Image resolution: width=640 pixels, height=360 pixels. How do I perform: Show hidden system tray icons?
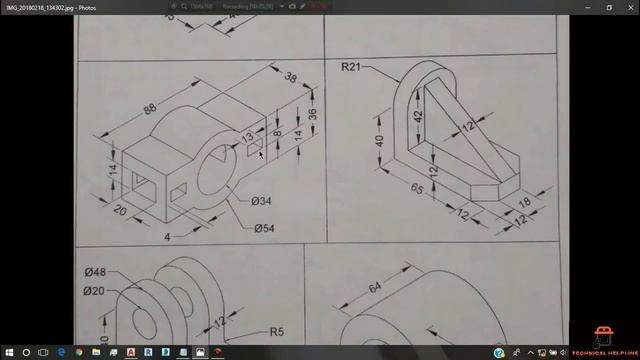click(530, 352)
